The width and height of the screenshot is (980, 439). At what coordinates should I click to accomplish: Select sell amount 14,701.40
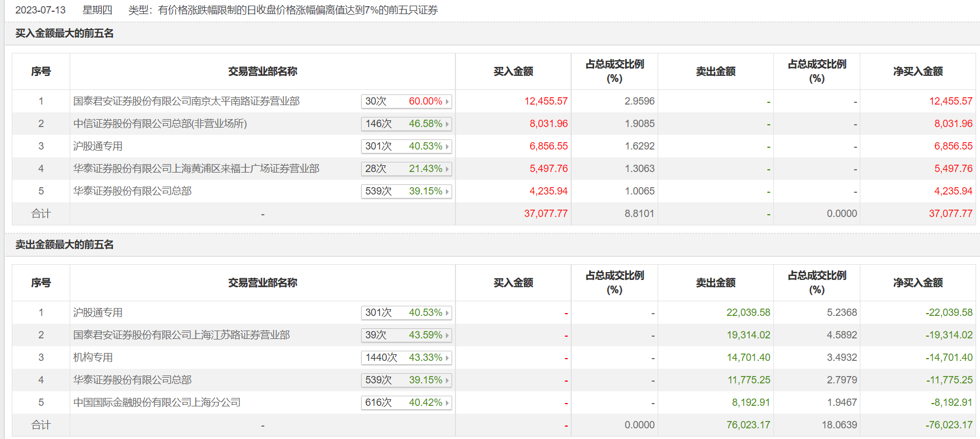[748, 357]
